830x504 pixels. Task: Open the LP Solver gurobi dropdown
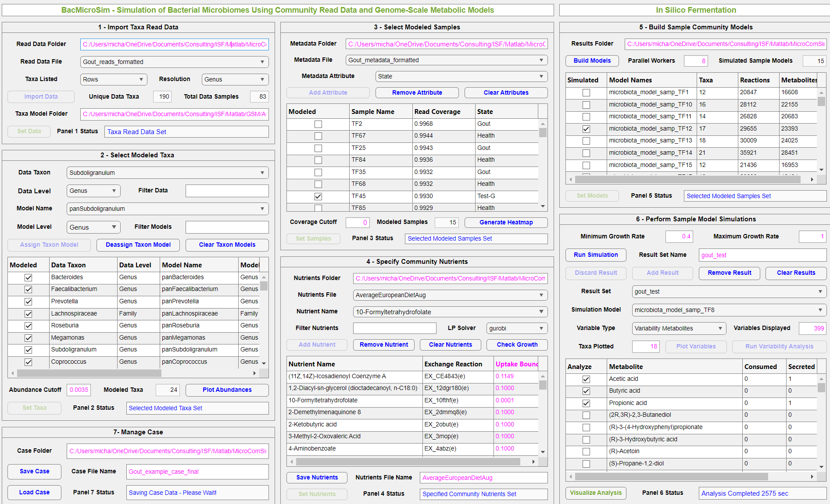tap(517, 328)
